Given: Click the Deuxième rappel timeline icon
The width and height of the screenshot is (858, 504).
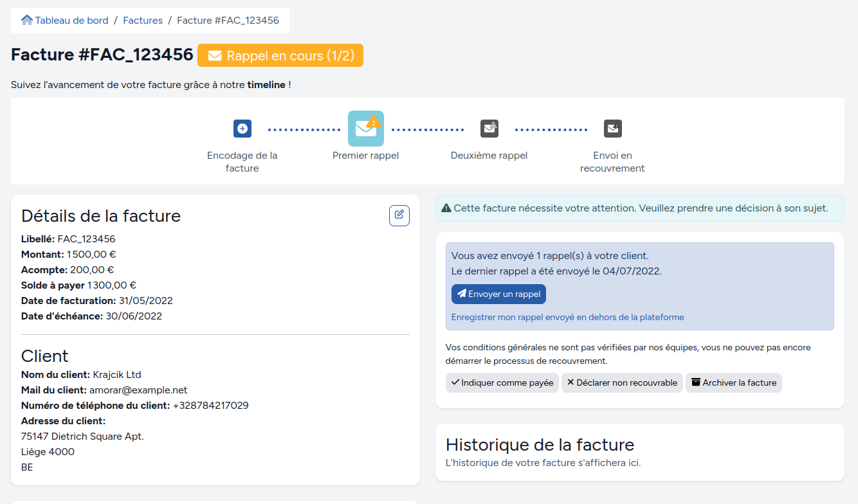Looking at the screenshot, I should (x=489, y=129).
